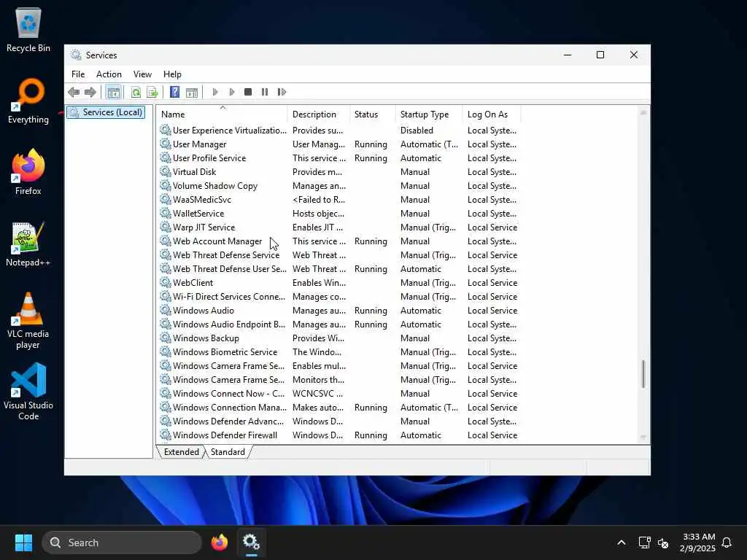
Task: Click the vertical scrollbar thumb in Services
Action: point(643,374)
